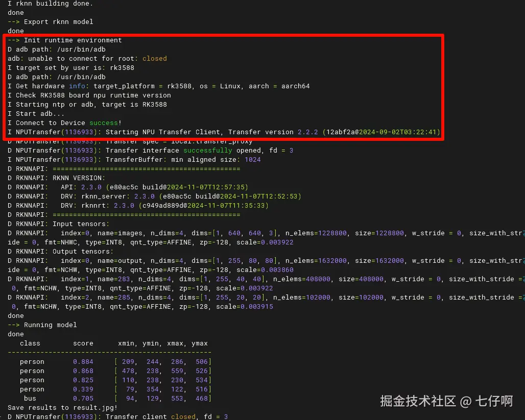Click the 'class' column header
This screenshot has height=420, width=525.
coord(30,343)
